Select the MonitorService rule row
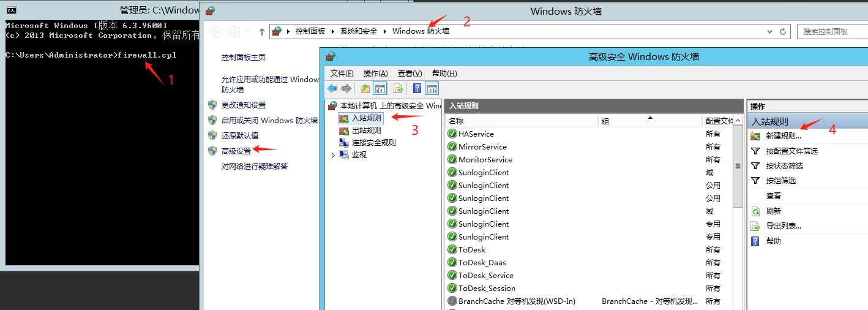Screen dimensions: 868x310 [x=589, y=159]
